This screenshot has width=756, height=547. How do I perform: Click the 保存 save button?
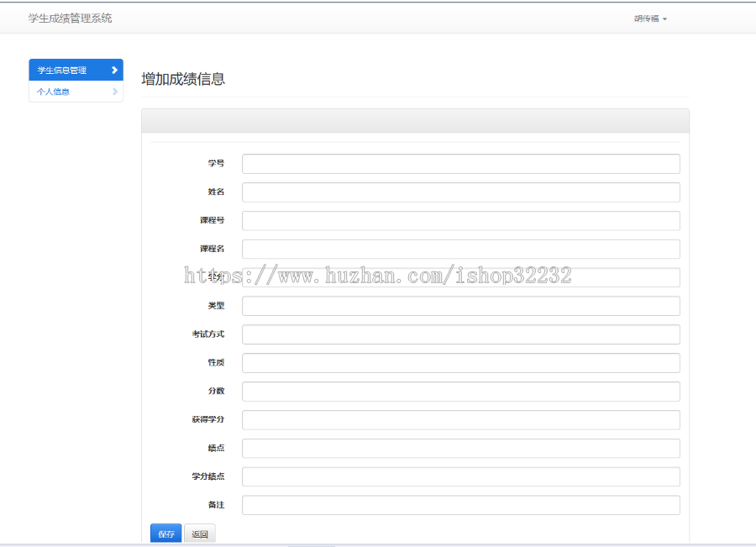point(165,533)
